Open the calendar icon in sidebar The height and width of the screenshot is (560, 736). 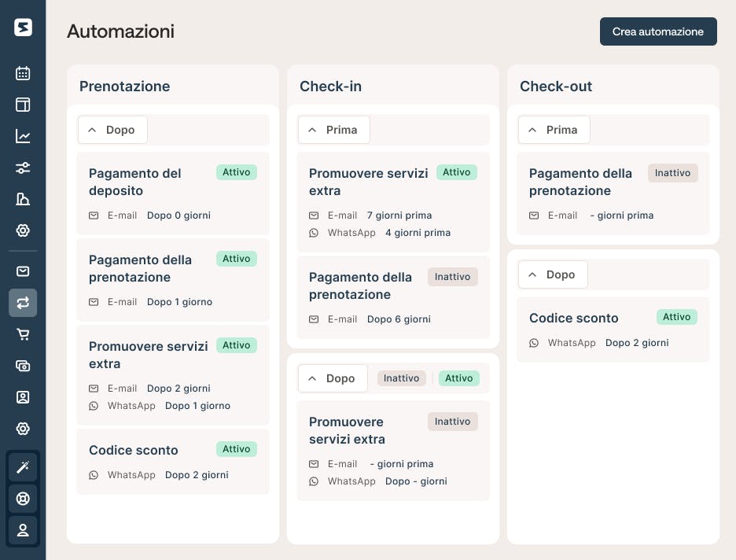coord(23,73)
